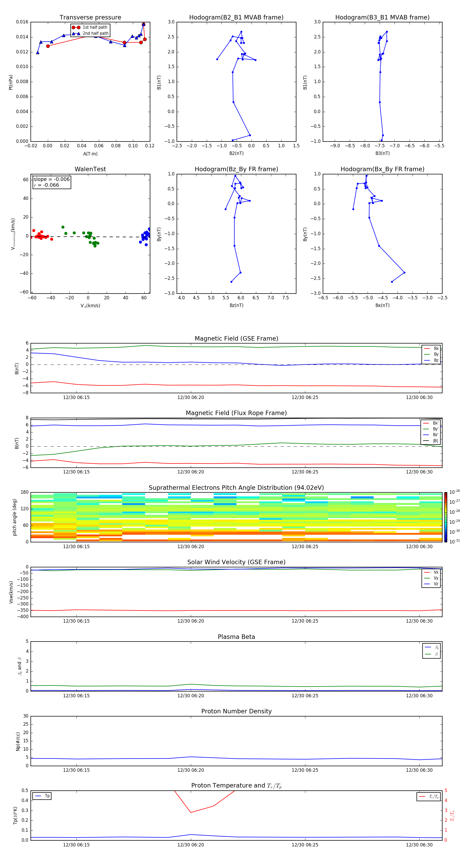Viewport: 473px width, 868px height.
Task: Click the 10^-29 colorbar tick label
Action: 455,522
